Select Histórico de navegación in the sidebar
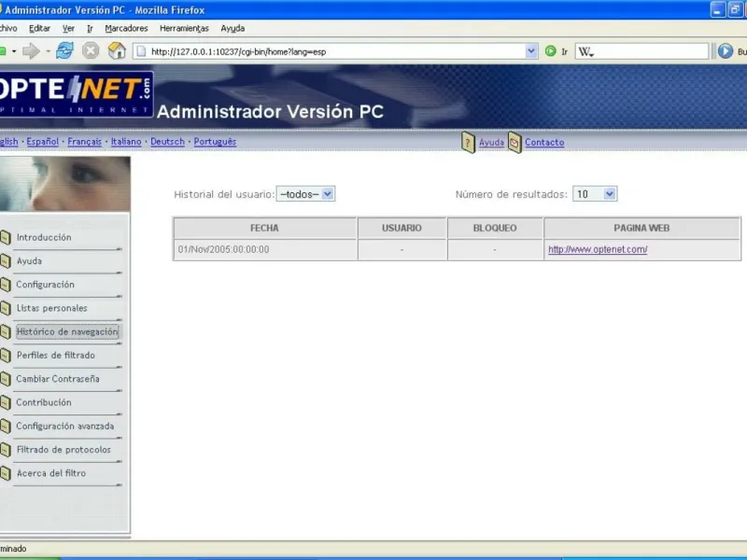747x560 pixels. (67, 331)
